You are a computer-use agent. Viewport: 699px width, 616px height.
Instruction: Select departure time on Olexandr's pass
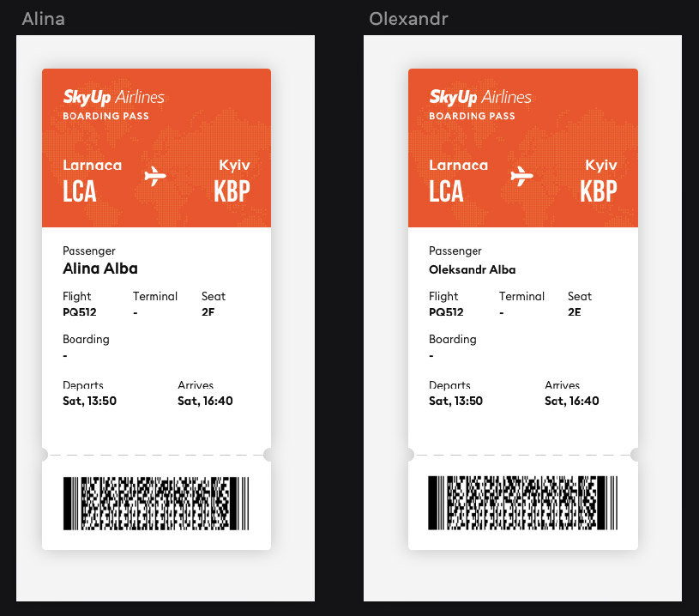[x=455, y=401]
